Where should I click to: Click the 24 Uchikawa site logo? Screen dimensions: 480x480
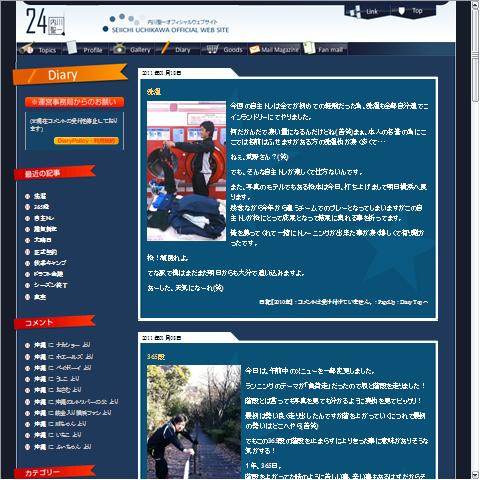(x=45, y=22)
